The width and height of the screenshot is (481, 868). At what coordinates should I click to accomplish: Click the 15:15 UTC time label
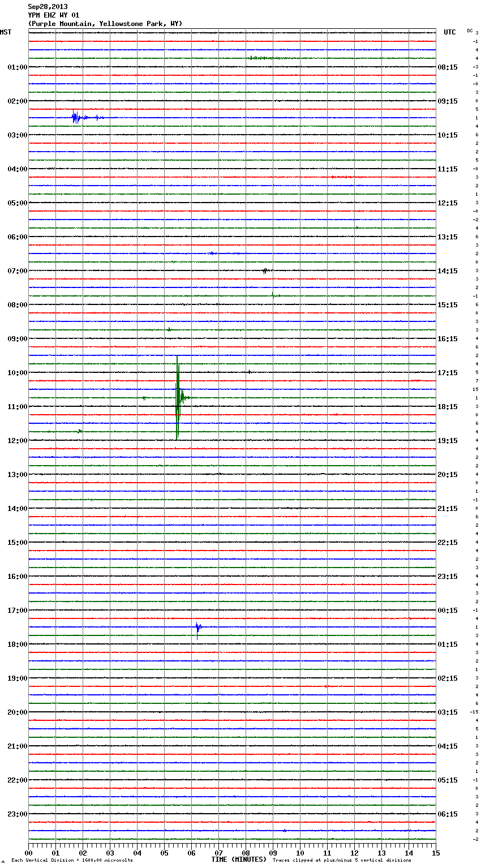(x=448, y=305)
